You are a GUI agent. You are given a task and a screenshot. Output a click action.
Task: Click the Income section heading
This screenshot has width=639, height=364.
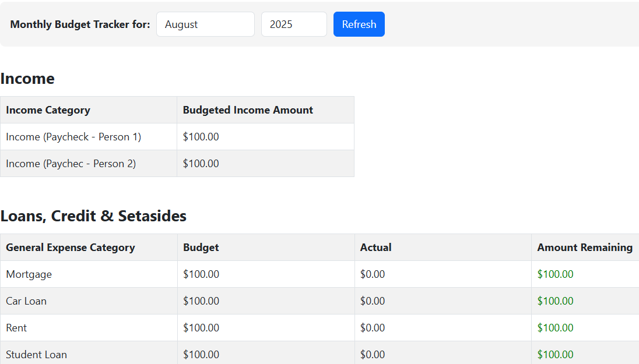click(27, 79)
